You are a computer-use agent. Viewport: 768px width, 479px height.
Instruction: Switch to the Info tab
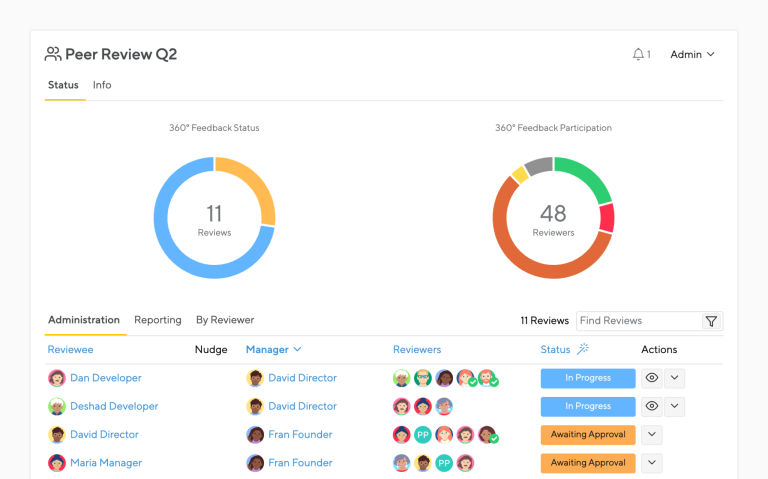[102, 85]
